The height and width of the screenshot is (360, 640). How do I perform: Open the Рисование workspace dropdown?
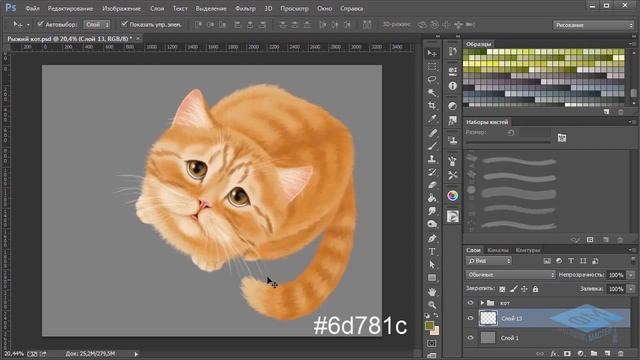593,25
